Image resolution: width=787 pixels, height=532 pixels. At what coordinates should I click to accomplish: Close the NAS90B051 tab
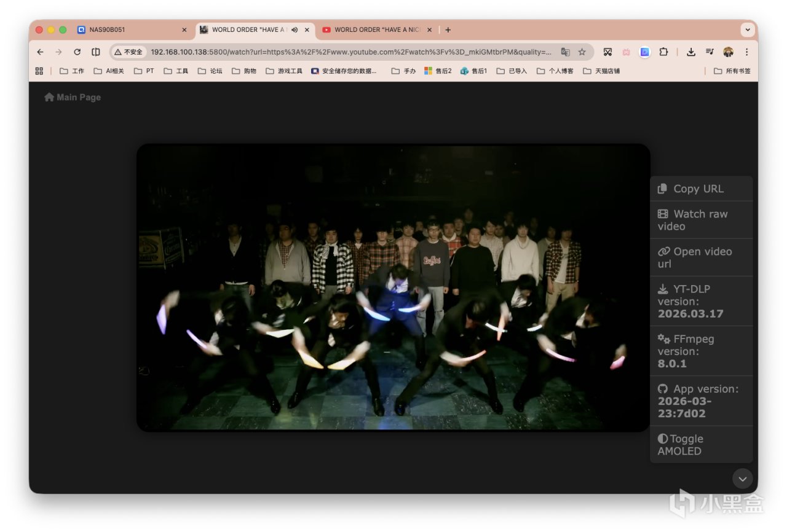pos(184,29)
